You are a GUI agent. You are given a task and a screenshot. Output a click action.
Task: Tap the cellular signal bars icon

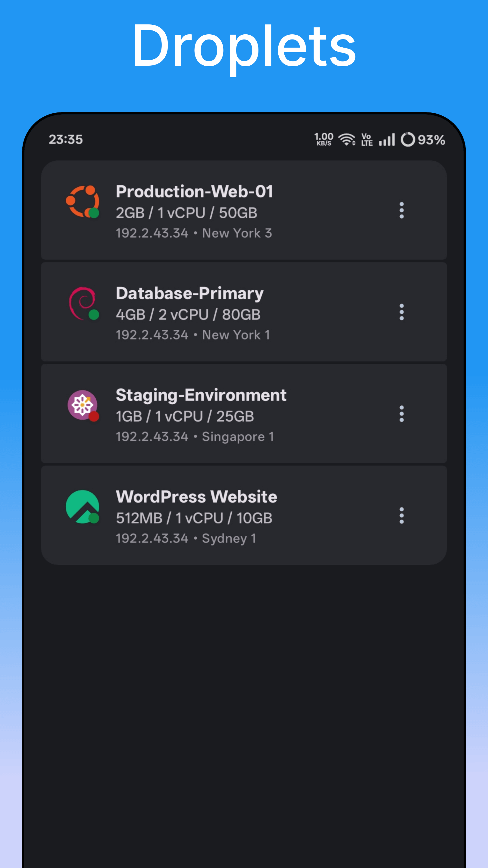click(x=386, y=140)
